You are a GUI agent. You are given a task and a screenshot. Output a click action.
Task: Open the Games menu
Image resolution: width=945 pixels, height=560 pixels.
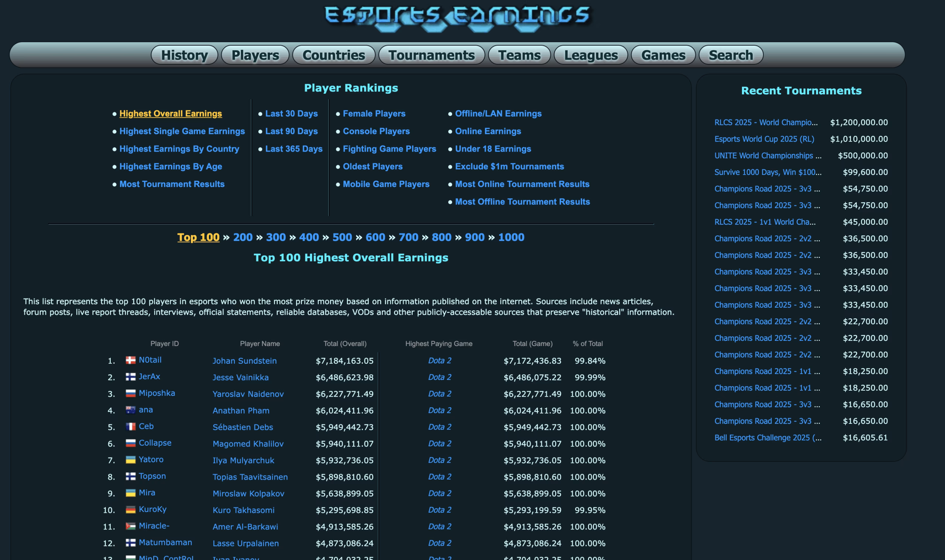click(663, 55)
